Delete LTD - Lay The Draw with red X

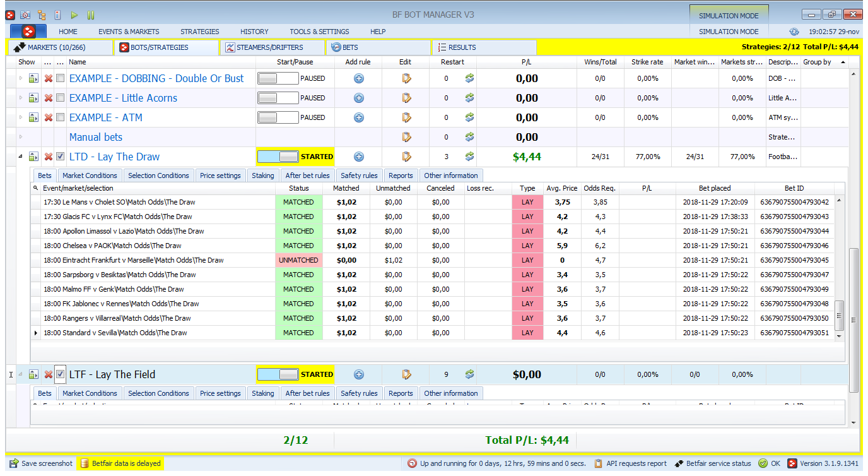click(49, 157)
